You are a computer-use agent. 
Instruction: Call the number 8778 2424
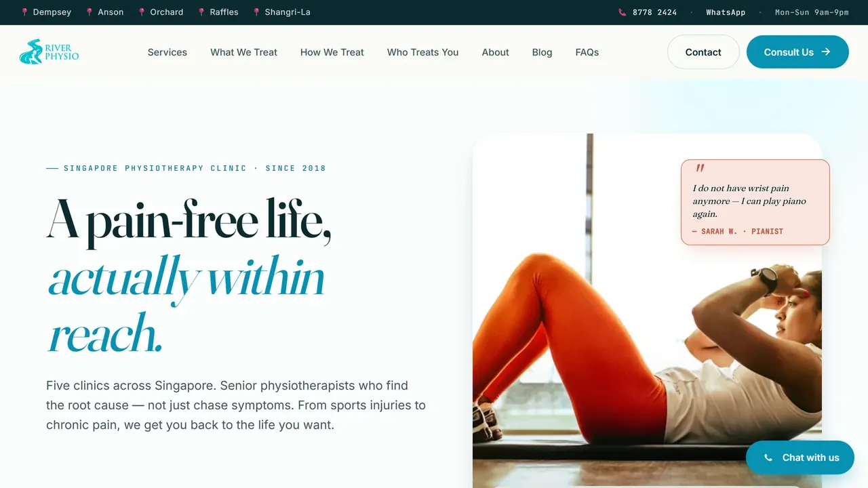(654, 12)
